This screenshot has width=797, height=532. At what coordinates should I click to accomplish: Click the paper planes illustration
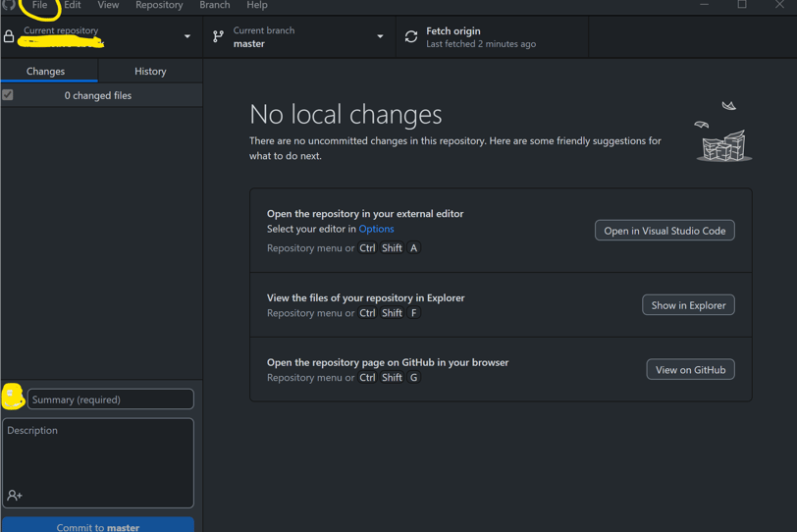[723, 133]
